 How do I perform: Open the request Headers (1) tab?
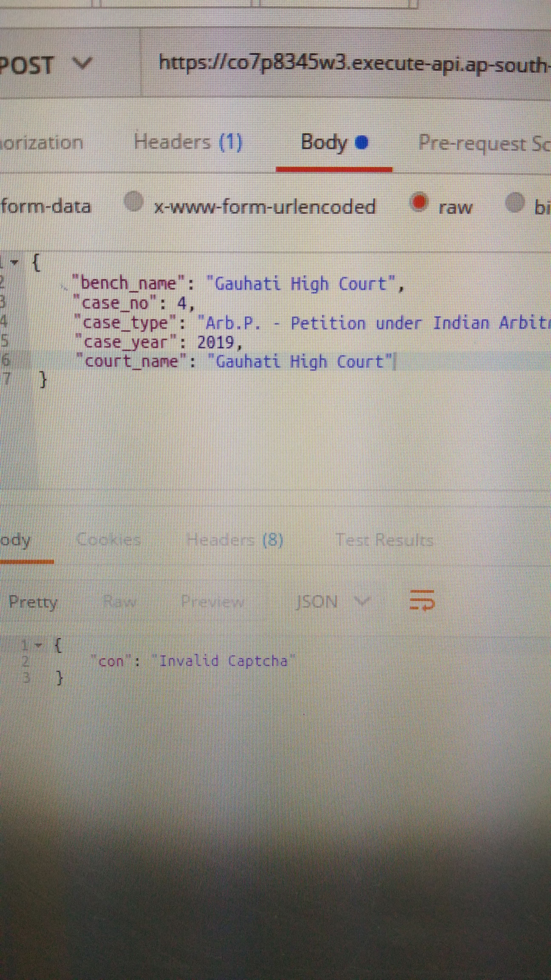click(x=188, y=142)
